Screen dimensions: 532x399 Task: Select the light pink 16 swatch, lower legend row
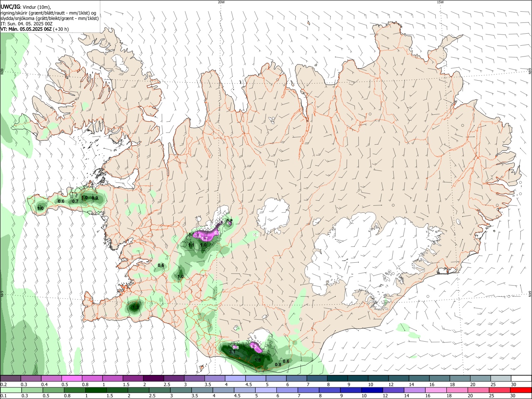[436, 390]
